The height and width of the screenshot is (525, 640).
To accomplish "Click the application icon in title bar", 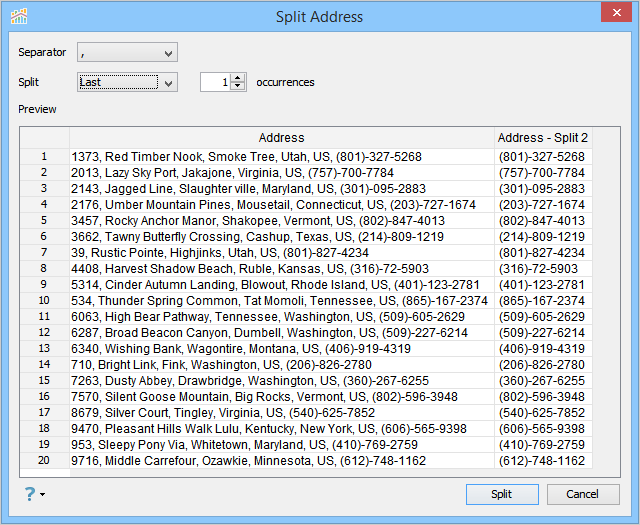I will click(19, 16).
